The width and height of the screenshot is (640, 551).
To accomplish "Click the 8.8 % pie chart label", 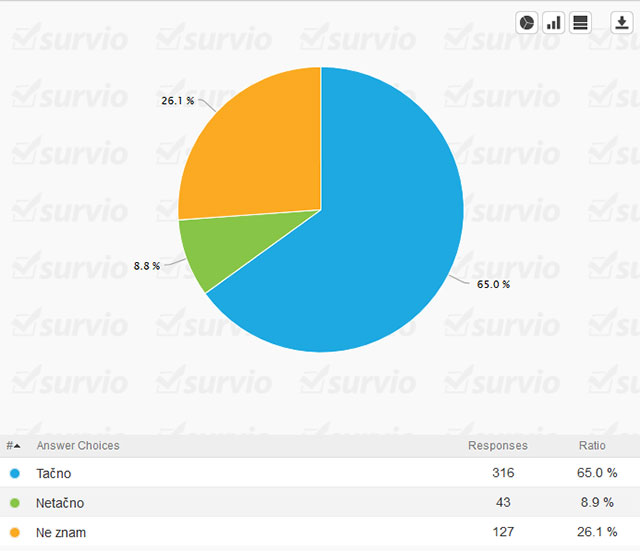I will 146,266.
